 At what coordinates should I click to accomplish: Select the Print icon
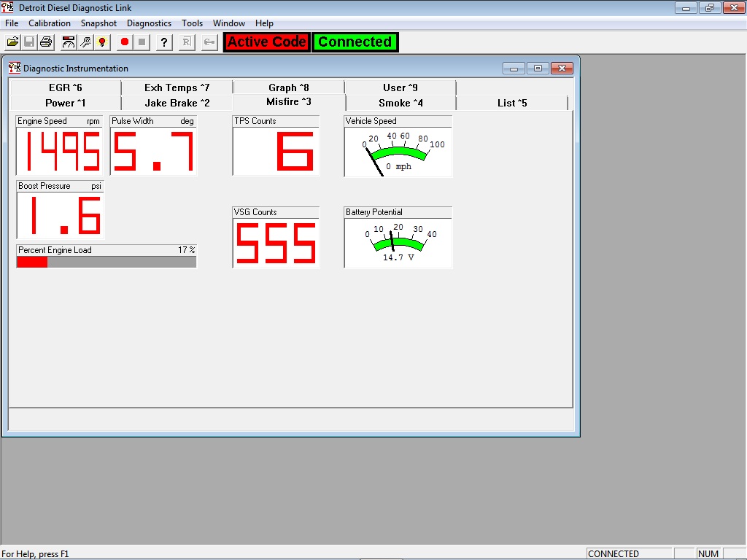pyautogui.click(x=45, y=42)
